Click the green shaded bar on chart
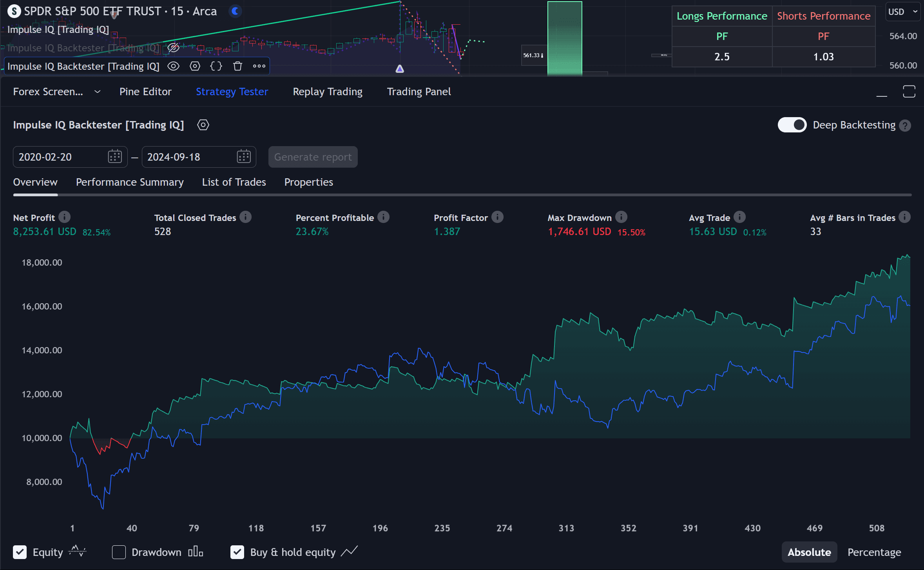924x570 pixels. [565, 38]
